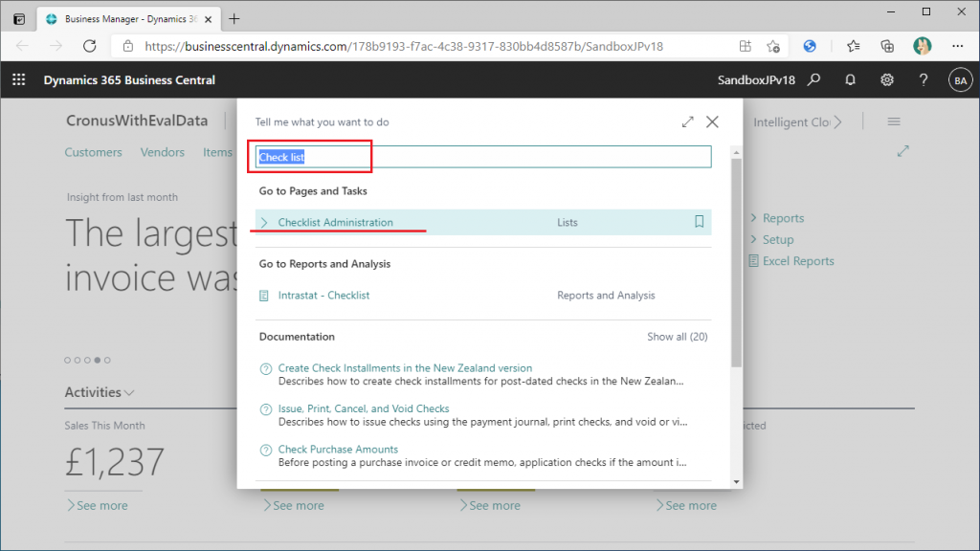Click the See more link below the dialog's left edge
This screenshot has width=980, height=551.
(x=294, y=505)
